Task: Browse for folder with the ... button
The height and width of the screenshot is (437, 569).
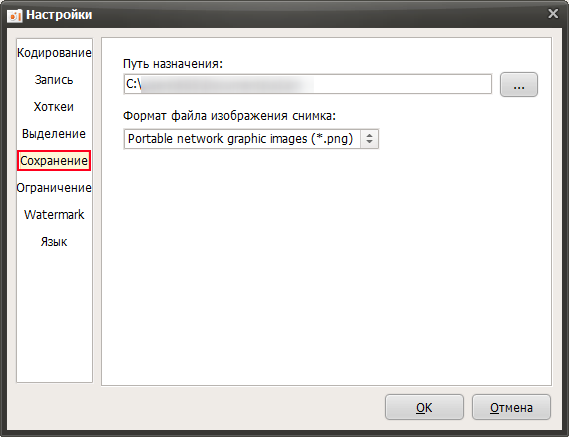Action: [519, 85]
